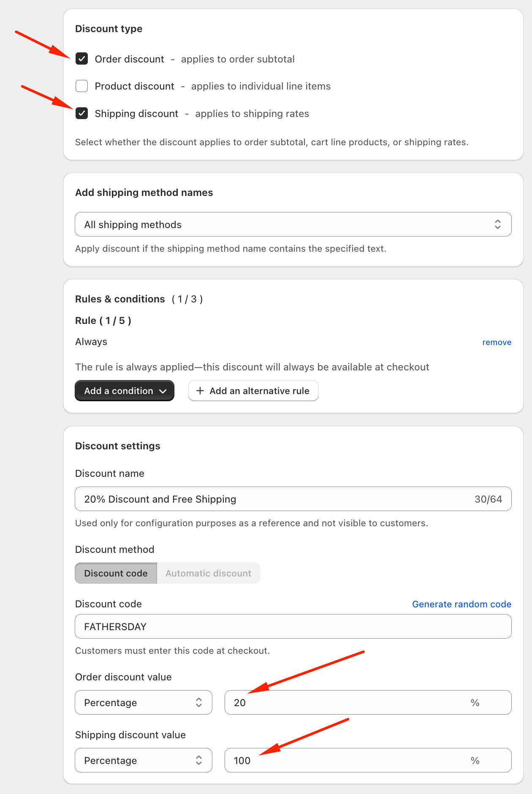Remove the Always rule

pos(497,342)
